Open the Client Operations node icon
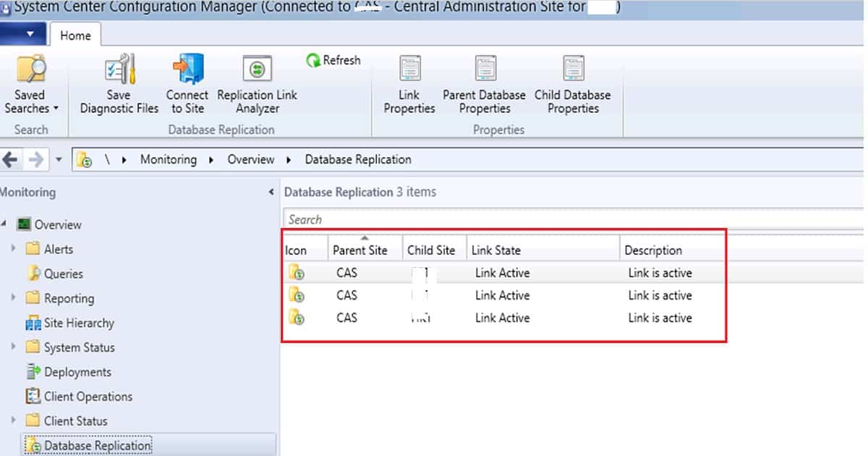Screen dimensions: 868x456 pyautogui.click(x=33, y=397)
